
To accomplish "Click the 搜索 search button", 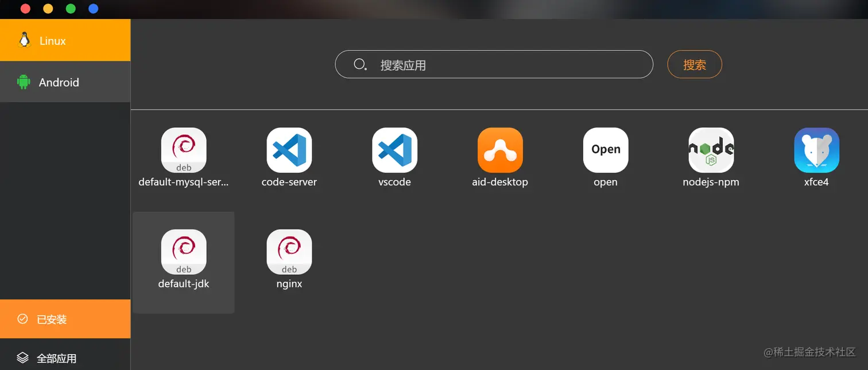I will [695, 64].
